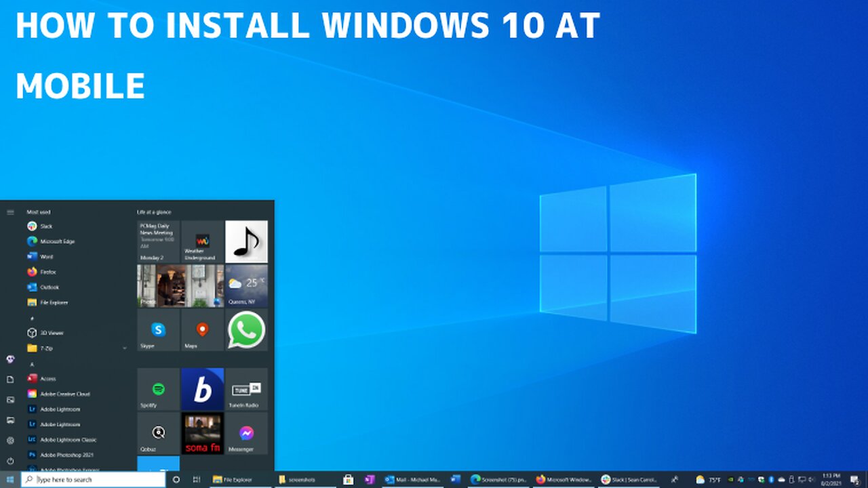Click the Power button in Start sidebar
Screen dimensions: 868x488
10,461
